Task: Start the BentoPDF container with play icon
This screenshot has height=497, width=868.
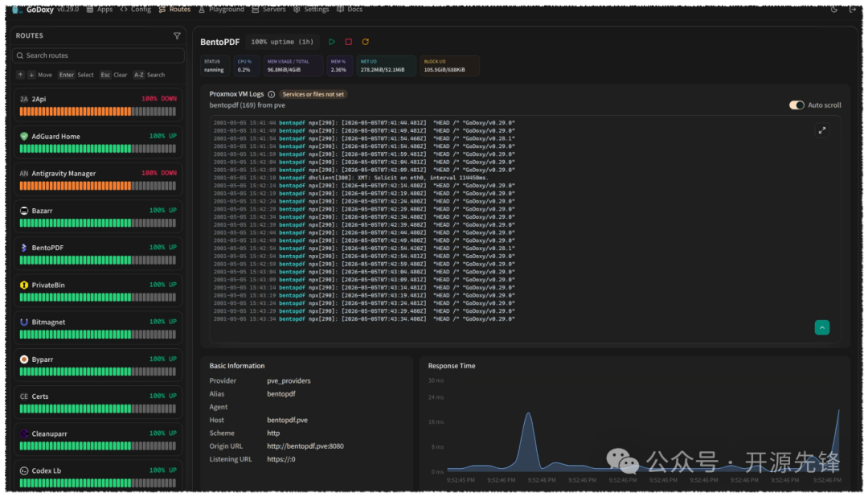Action: tap(332, 42)
